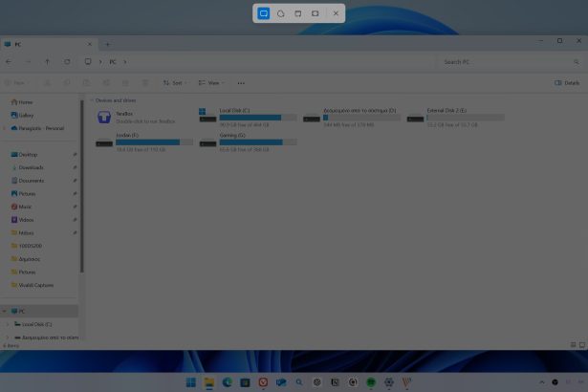The height and width of the screenshot is (392, 588).
Task: Collapse the PC node in the navigation tree
Action: tap(5, 311)
